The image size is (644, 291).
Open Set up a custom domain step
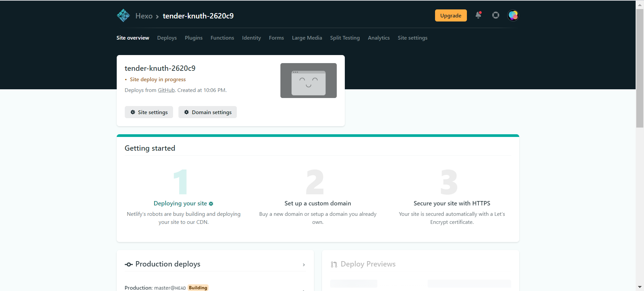point(318,203)
